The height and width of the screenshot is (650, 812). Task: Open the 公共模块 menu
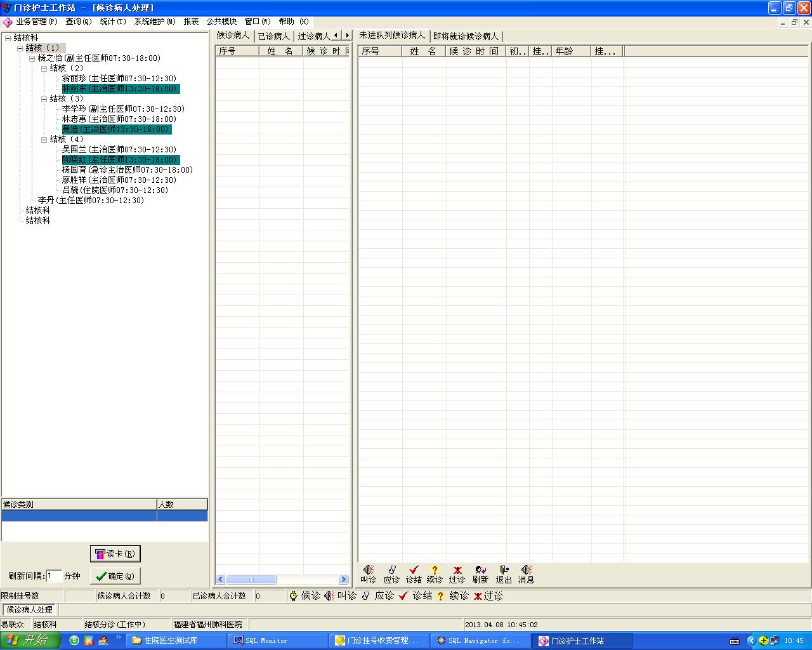(221, 22)
